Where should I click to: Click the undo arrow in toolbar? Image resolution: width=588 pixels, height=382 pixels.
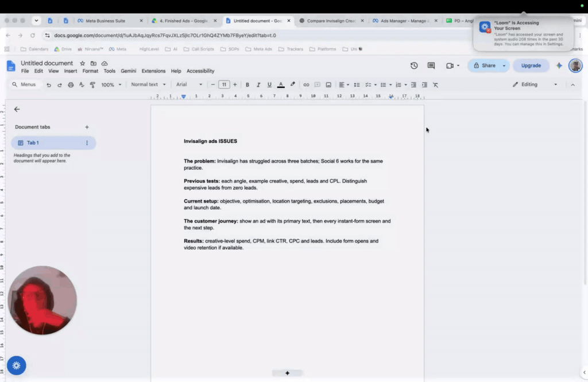click(49, 85)
